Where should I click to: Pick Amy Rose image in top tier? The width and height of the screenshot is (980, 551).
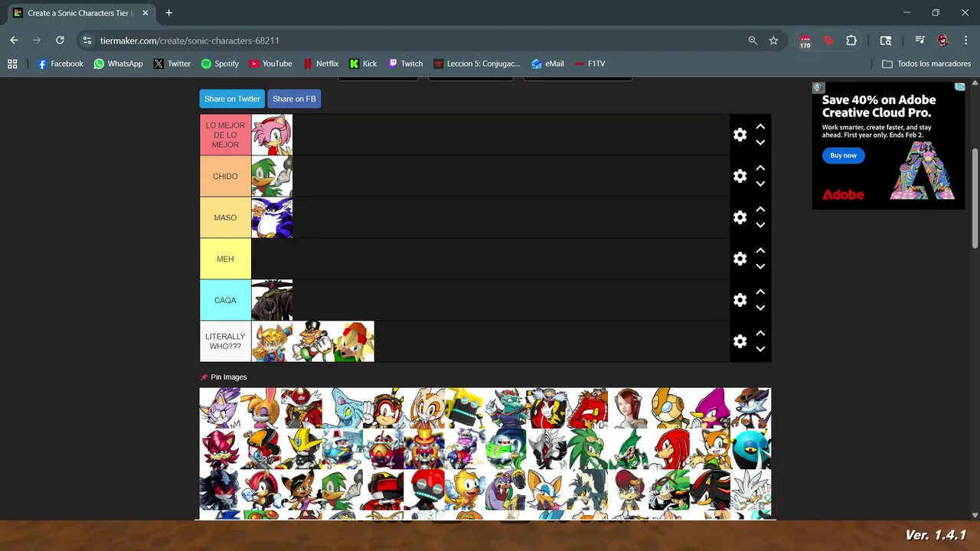click(x=272, y=135)
